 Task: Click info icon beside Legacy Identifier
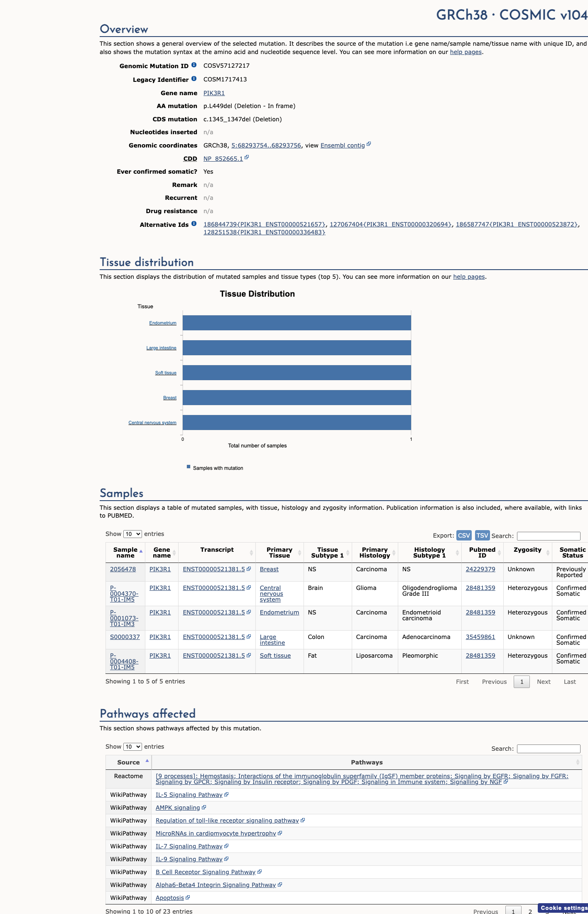(194, 79)
